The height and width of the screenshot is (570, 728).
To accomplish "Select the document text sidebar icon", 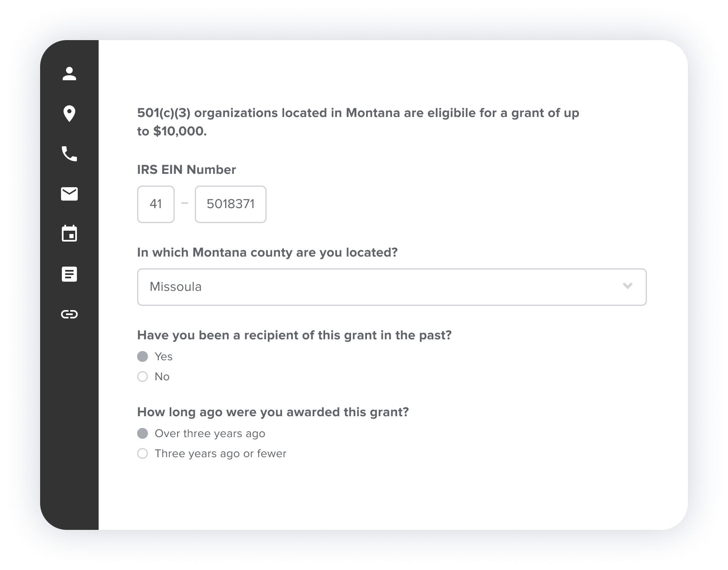I will [69, 274].
